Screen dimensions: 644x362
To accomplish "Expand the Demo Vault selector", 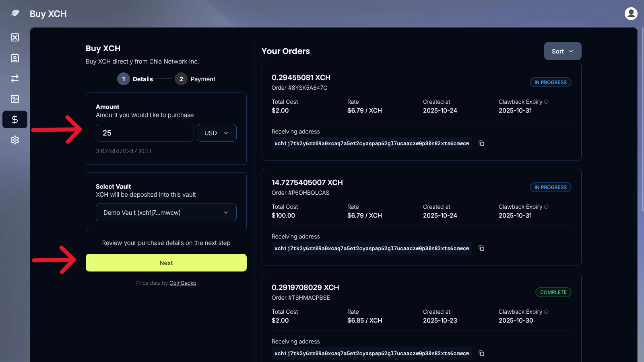I will [166, 212].
